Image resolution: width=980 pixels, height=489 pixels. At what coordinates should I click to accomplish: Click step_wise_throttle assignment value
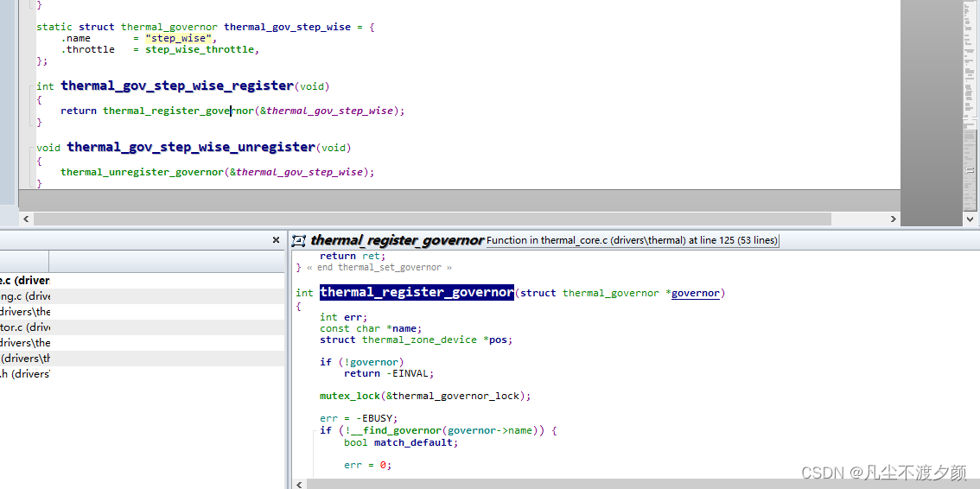200,49
